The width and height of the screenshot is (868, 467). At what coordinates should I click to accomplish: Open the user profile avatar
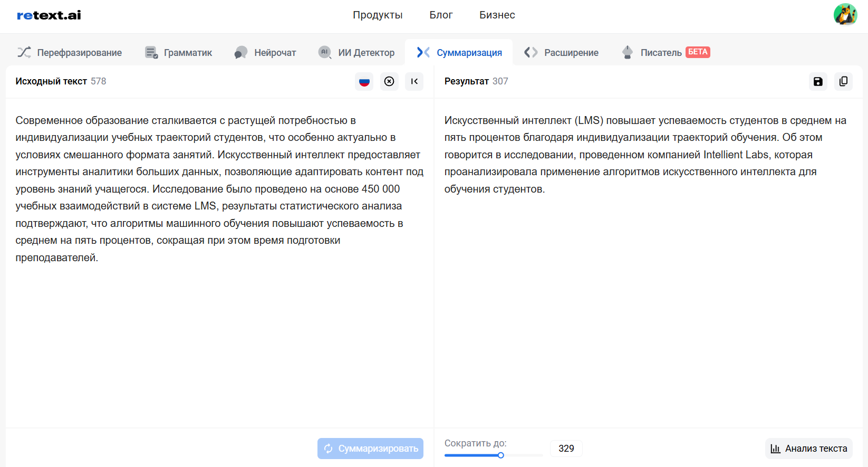pyautogui.click(x=845, y=15)
